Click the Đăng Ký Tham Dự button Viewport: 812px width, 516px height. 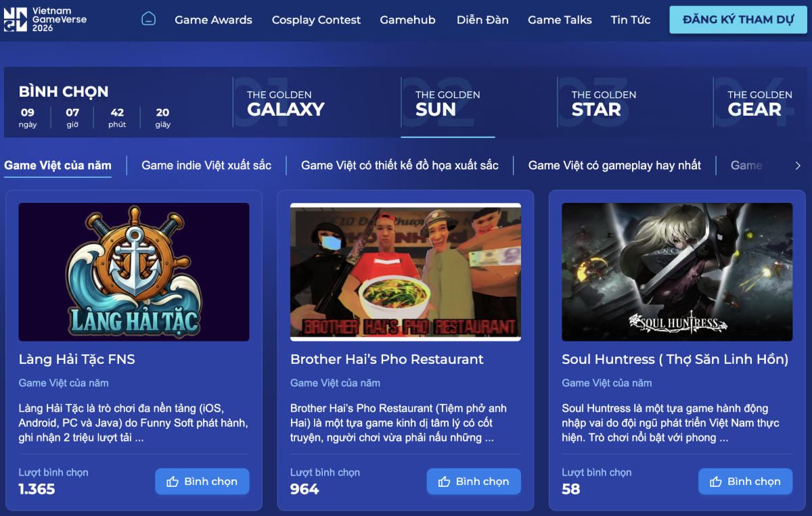coord(738,20)
